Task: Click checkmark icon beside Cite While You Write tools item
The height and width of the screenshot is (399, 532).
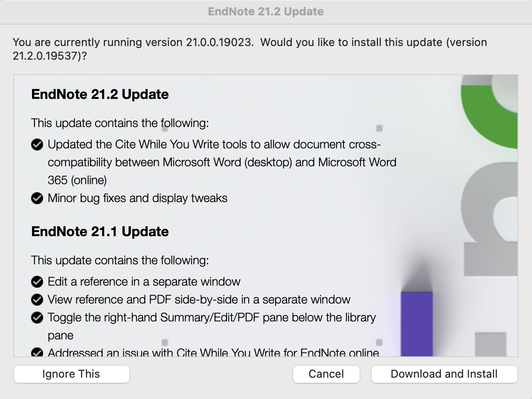Action: [x=38, y=145]
